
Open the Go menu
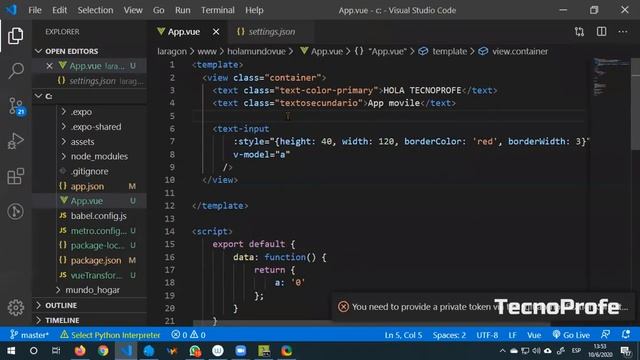pyautogui.click(x=158, y=10)
